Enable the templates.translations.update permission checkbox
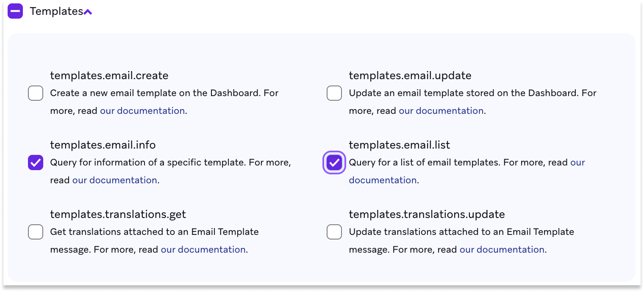Screen dimensions: 644x292 [334, 232]
